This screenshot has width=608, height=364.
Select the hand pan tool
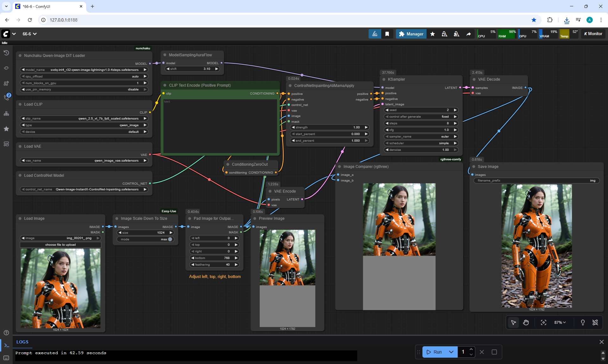click(x=526, y=322)
